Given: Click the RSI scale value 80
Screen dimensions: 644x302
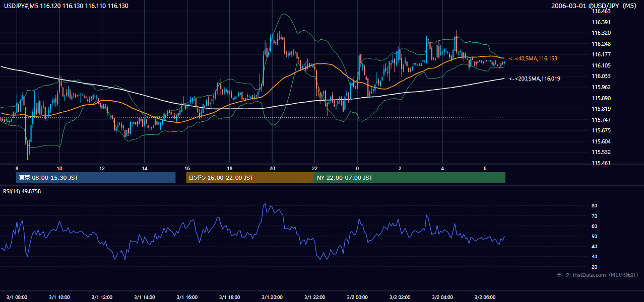Looking at the screenshot, I should point(594,206).
